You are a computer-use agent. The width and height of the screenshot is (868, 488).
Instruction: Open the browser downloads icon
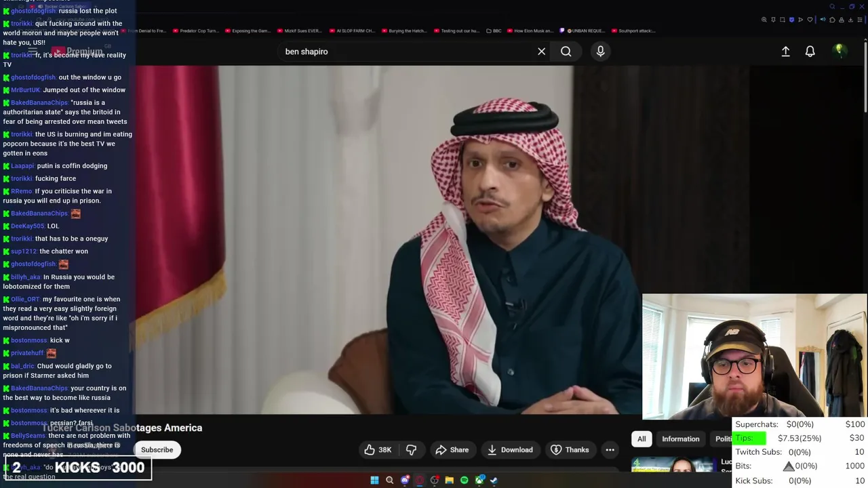[x=850, y=20]
